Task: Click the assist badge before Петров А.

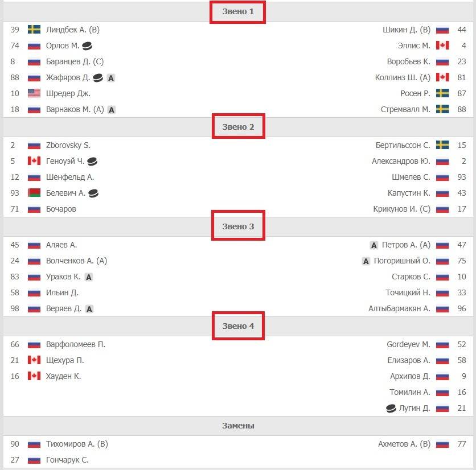Action: coord(374,245)
